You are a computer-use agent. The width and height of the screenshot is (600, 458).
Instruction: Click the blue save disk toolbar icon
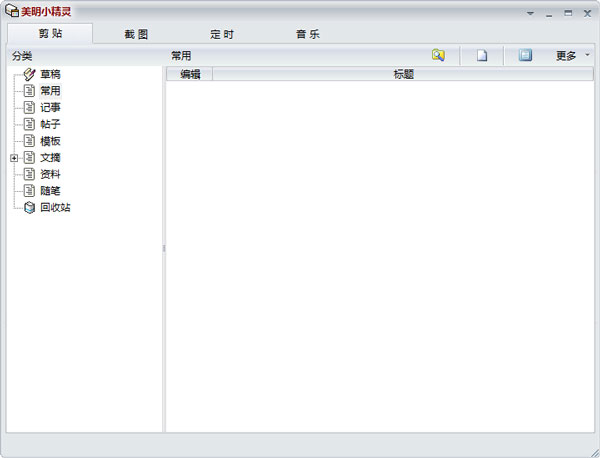click(525, 55)
